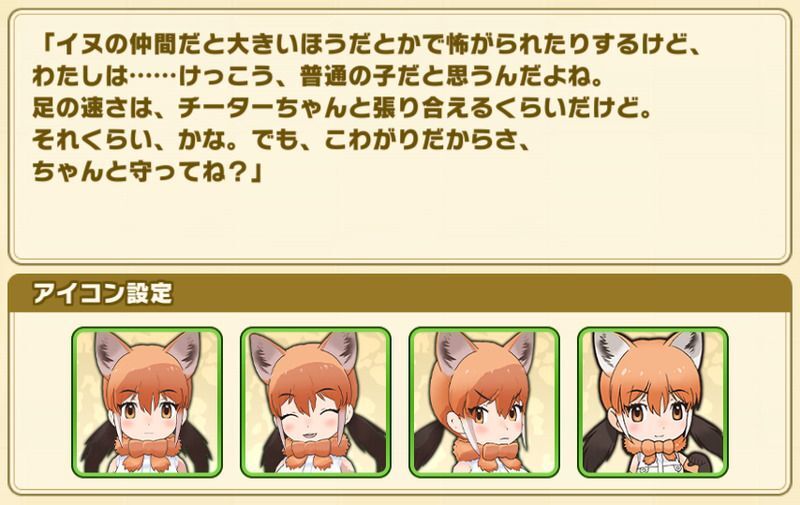
Task: Pick the annoyed side-glance character icon
Action: pyautogui.click(x=484, y=402)
